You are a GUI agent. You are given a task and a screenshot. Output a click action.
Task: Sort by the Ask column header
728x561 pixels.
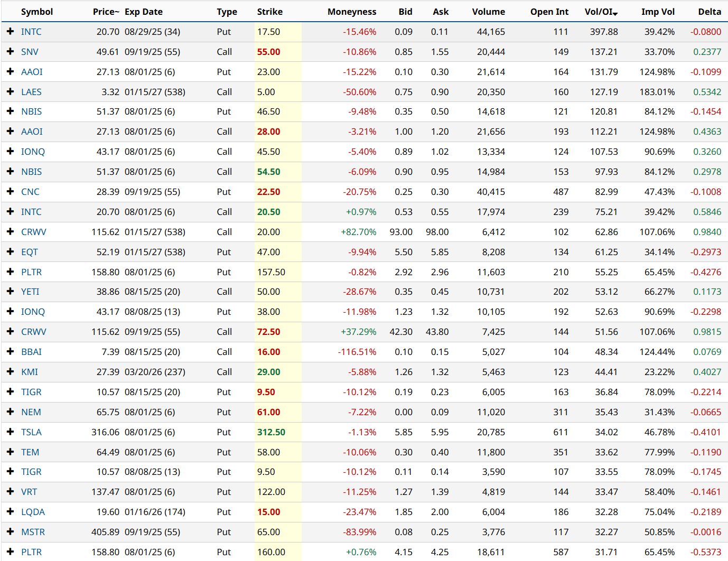point(441,12)
